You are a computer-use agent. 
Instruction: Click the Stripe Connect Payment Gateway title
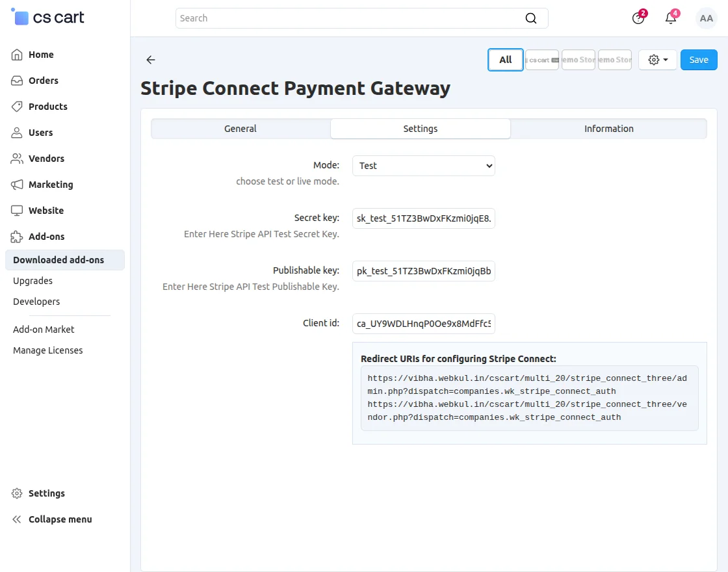tap(295, 88)
